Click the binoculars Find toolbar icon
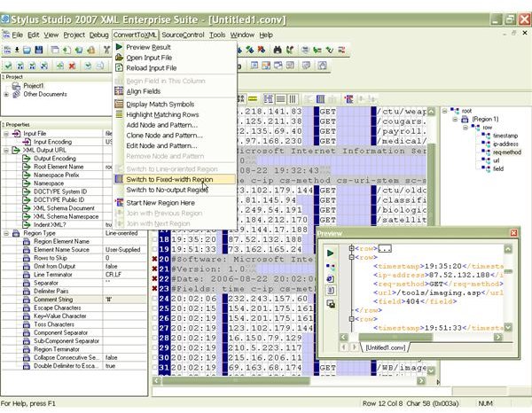The width and height of the screenshot is (532, 413). pos(278,50)
